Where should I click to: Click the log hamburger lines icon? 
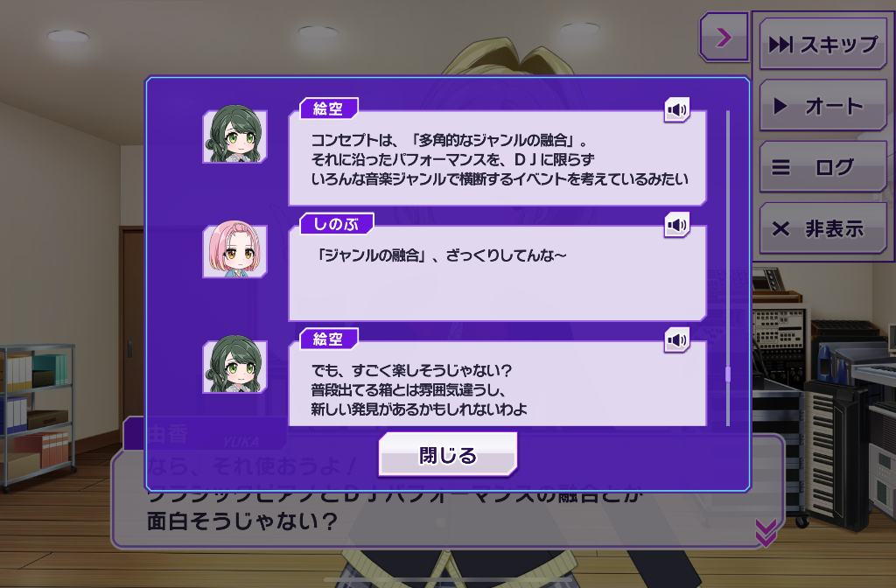[x=780, y=167]
